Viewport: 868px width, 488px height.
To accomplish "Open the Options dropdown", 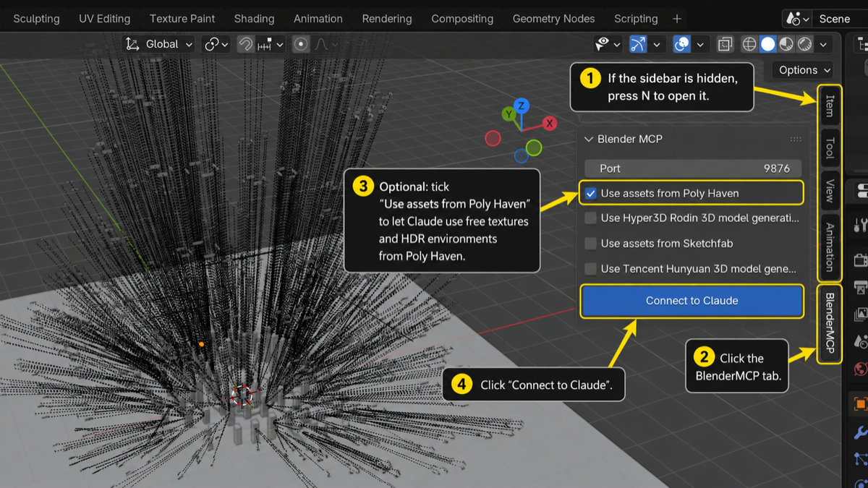I will pos(803,70).
